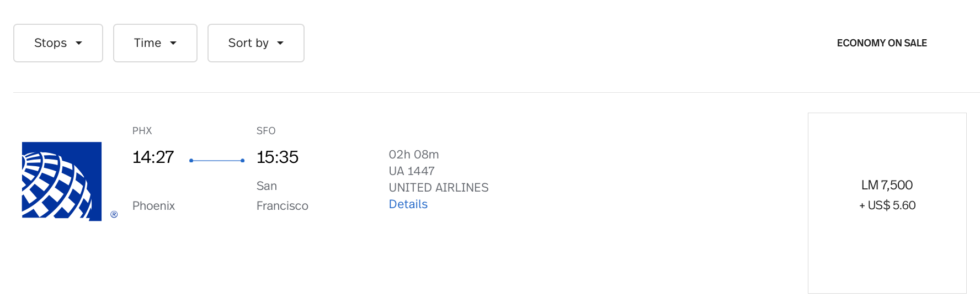Click the registered trademark symbol by logo
The image size is (980, 307).
[x=114, y=214]
